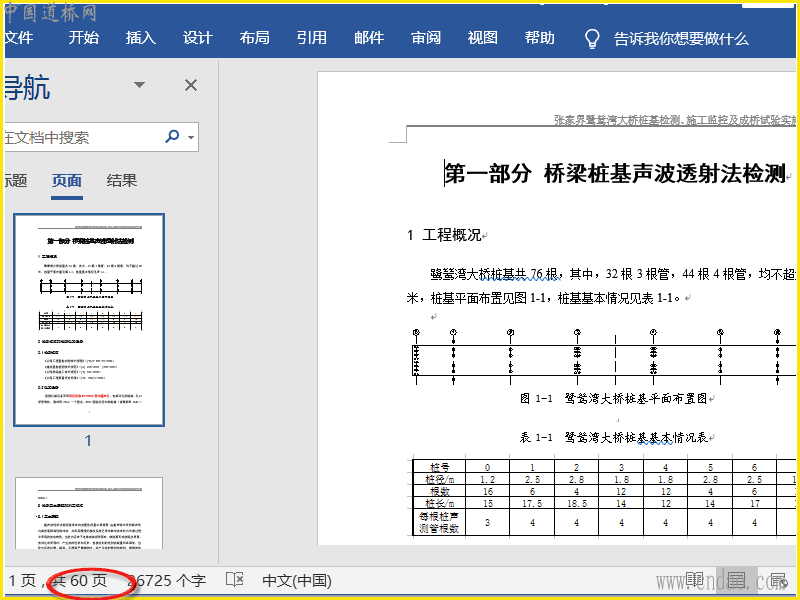Select the second page thumbnail
The image size is (800, 600).
[89, 513]
